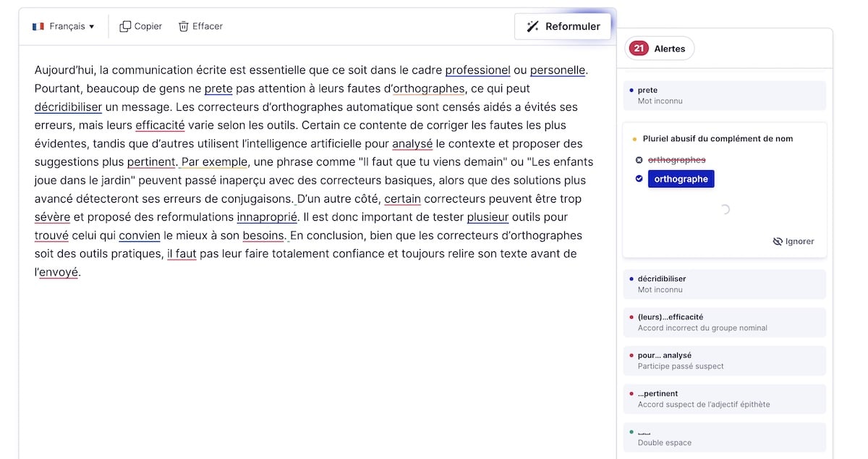Click Ignorer on the orthographes alert
Image resolution: width=868 pixels, height=459 pixels.
[x=793, y=241]
